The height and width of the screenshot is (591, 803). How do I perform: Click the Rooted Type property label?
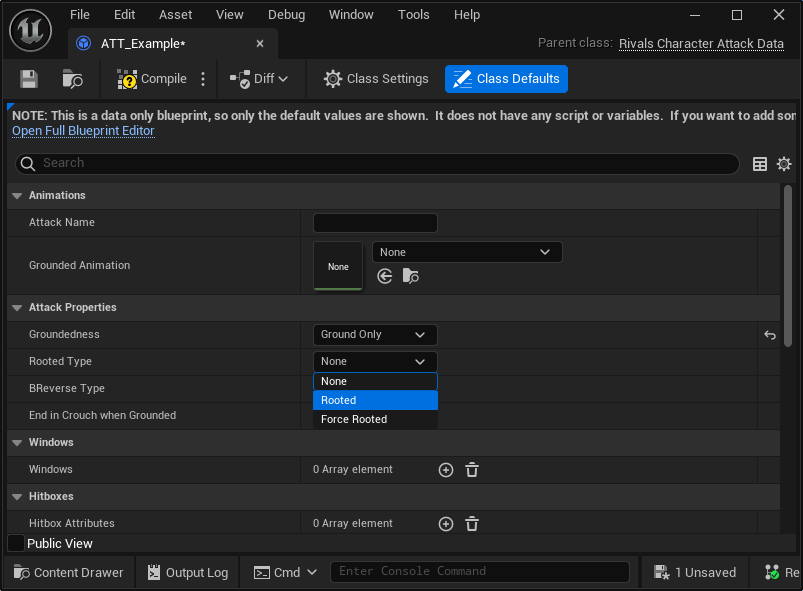(x=60, y=361)
